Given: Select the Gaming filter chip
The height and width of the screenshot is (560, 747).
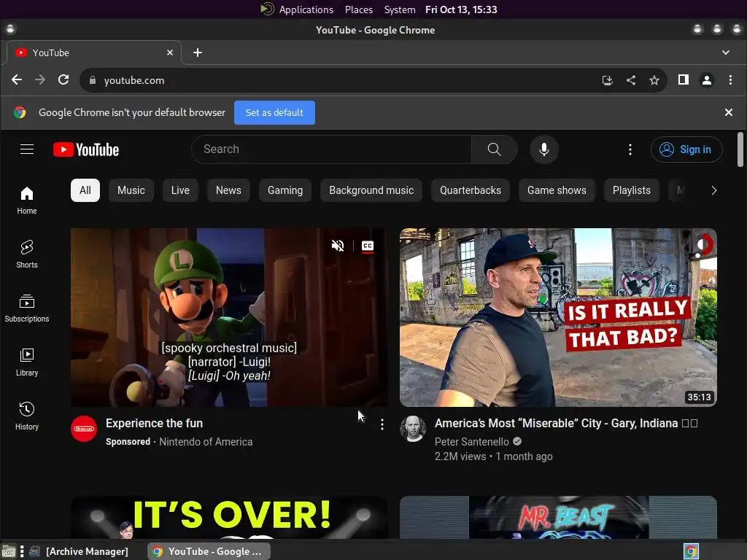Looking at the screenshot, I should coord(285,190).
